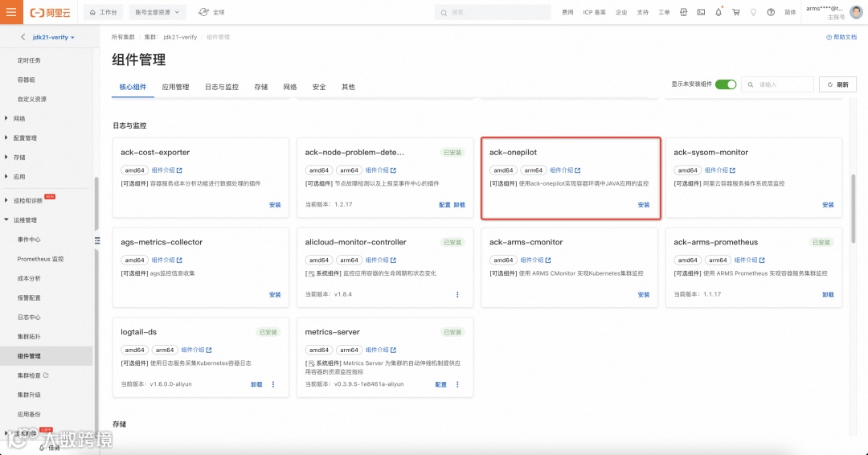Open the shopping cart icon
Image resolution: width=868 pixels, height=455 pixels.
[735, 12]
